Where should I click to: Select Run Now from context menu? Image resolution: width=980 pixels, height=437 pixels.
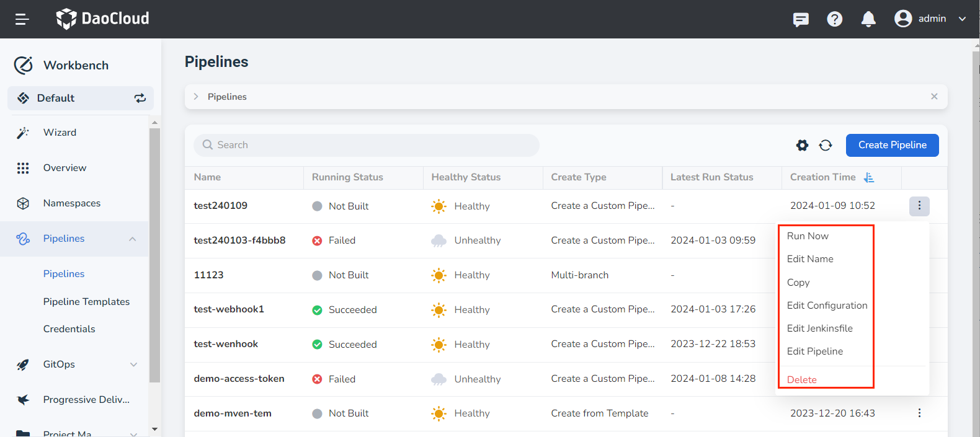tap(808, 236)
